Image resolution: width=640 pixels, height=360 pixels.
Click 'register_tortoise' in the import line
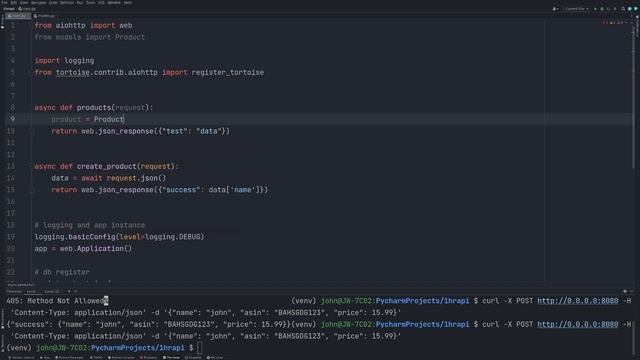228,72
